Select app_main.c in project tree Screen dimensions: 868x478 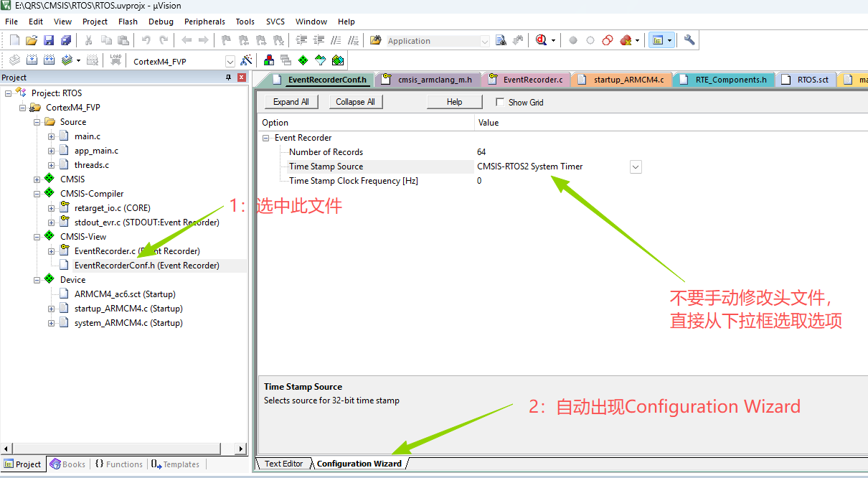click(96, 151)
